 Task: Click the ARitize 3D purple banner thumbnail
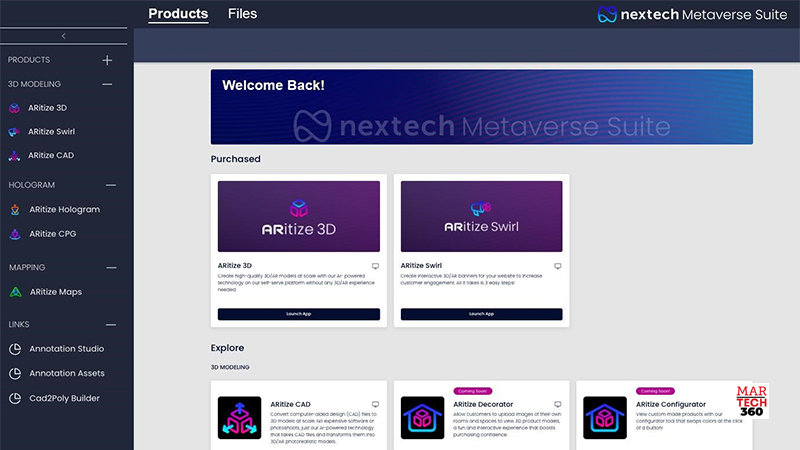click(x=299, y=216)
